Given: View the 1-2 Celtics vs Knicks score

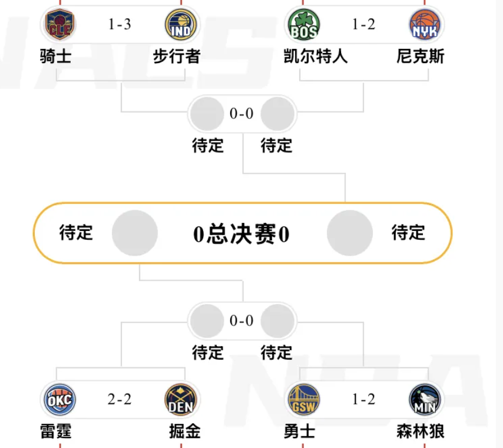Looking at the screenshot, I should click(x=363, y=25).
